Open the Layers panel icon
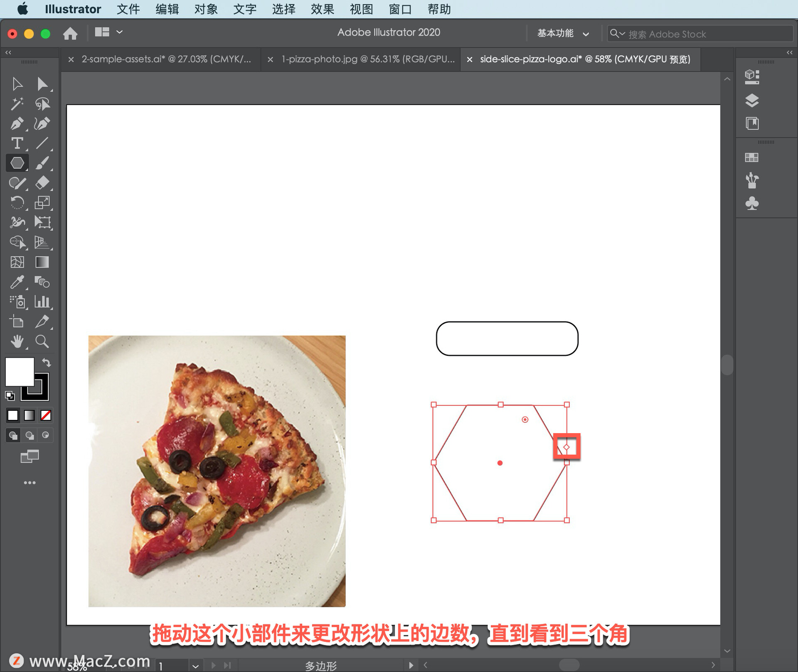Image resolution: width=798 pixels, height=672 pixels. click(752, 100)
